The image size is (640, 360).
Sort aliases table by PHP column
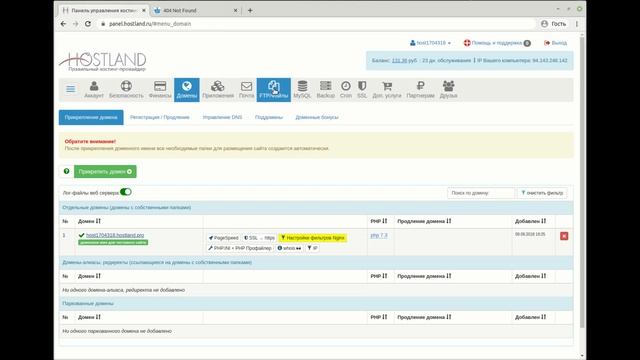379,276
